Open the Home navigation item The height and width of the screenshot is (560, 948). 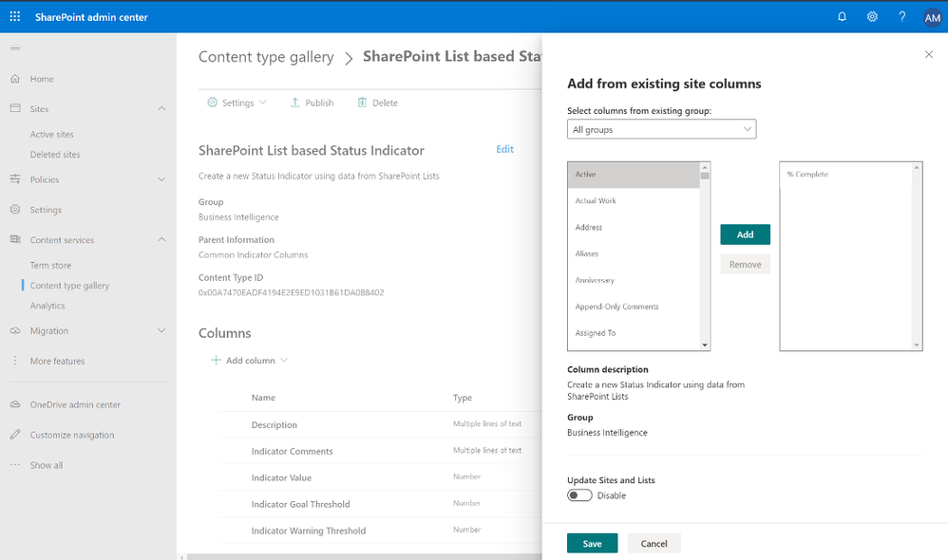pyautogui.click(x=42, y=79)
